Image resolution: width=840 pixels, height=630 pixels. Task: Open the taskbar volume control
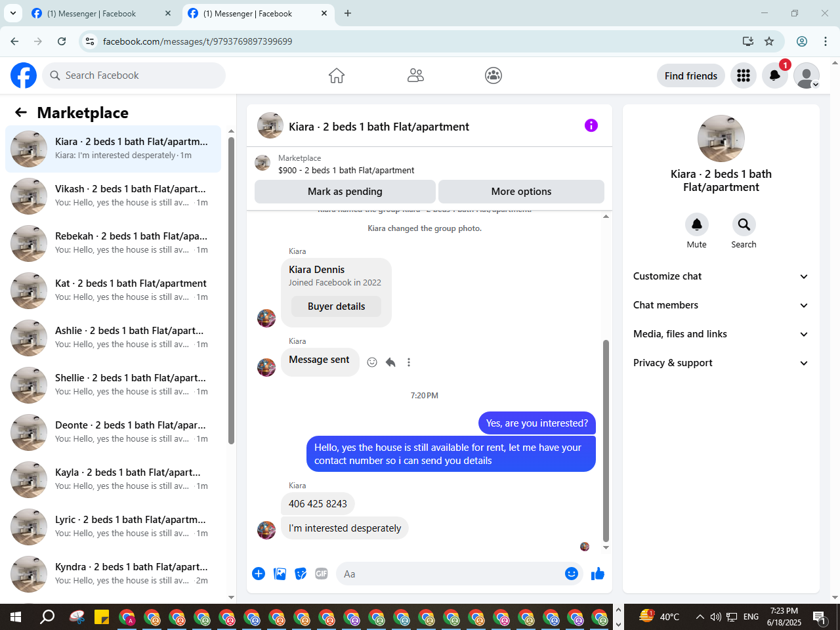click(x=715, y=617)
